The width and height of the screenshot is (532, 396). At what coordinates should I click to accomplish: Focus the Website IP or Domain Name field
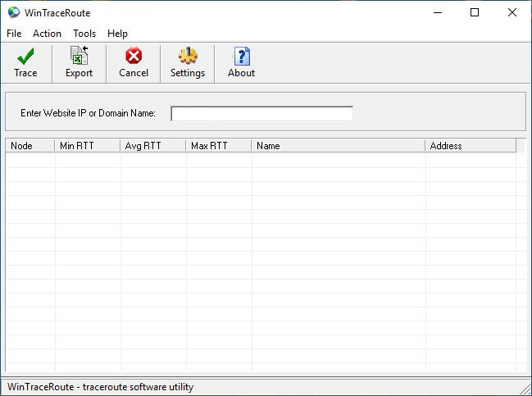262,114
